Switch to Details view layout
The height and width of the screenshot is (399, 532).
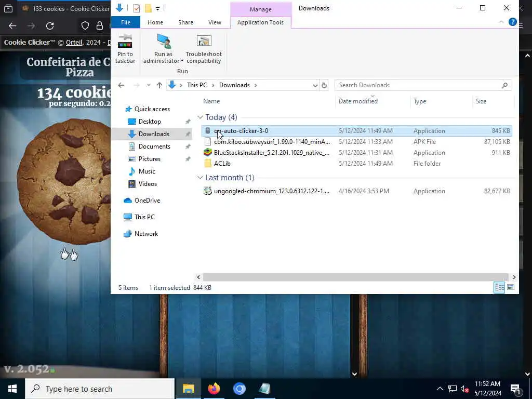(x=499, y=288)
